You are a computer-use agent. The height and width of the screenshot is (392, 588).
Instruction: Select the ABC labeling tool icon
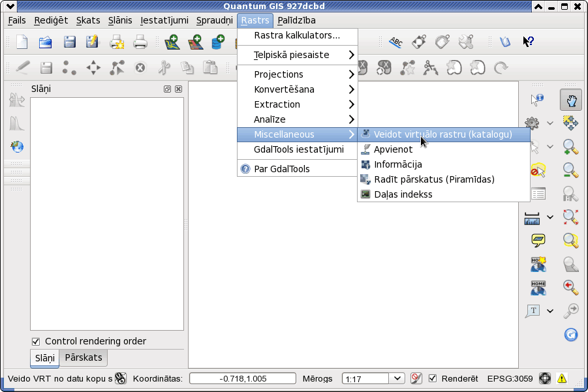point(395,42)
